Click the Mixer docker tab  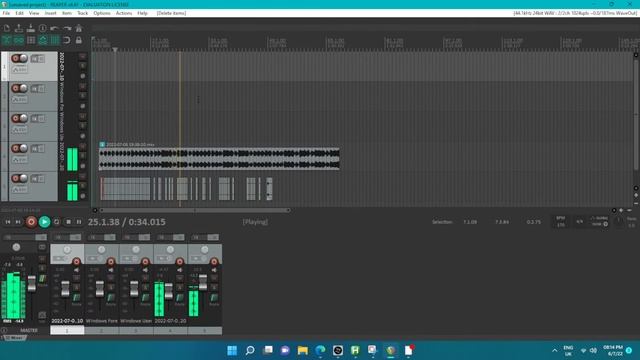(x=14, y=338)
